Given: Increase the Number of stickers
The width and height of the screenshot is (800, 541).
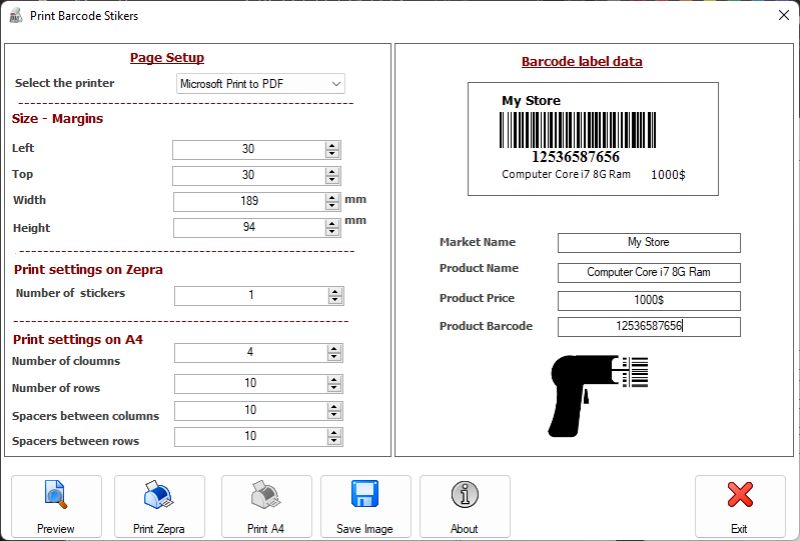Looking at the screenshot, I should pos(335,292).
